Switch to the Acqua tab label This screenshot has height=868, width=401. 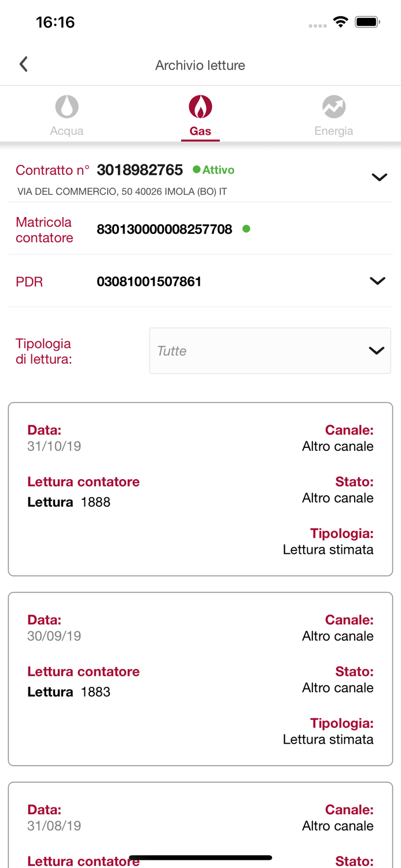tap(67, 131)
